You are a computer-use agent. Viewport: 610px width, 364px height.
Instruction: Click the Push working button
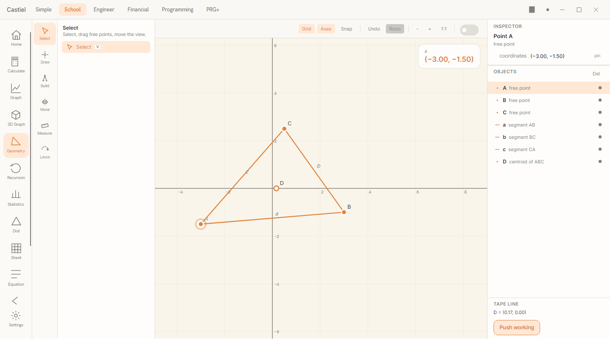coord(517,328)
